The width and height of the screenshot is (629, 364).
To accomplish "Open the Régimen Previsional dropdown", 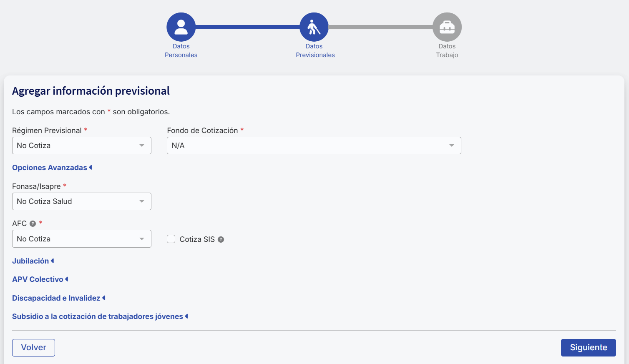I will point(82,146).
